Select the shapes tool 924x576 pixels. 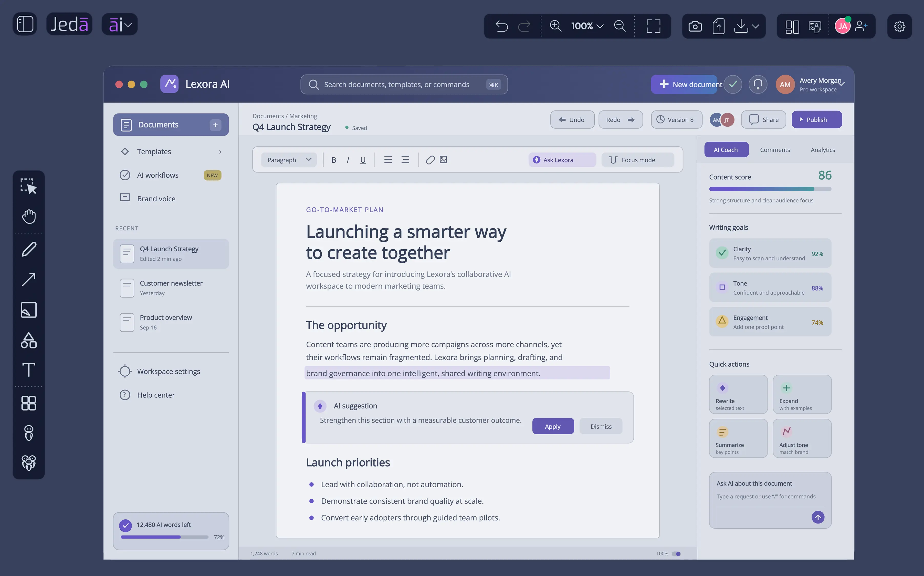(28, 340)
